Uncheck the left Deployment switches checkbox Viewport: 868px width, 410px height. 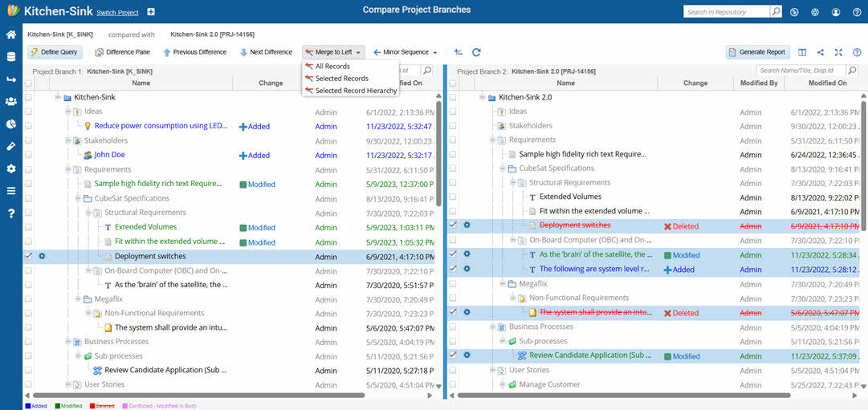click(x=29, y=257)
